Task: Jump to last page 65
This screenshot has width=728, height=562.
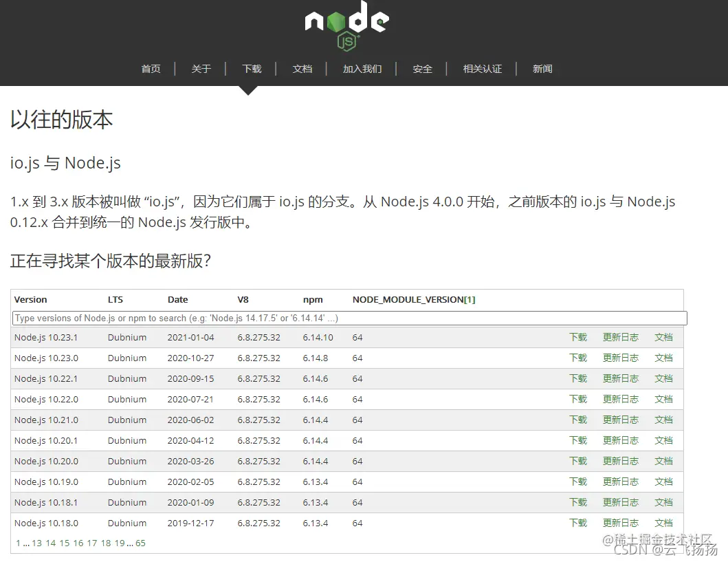Action: tap(140, 543)
